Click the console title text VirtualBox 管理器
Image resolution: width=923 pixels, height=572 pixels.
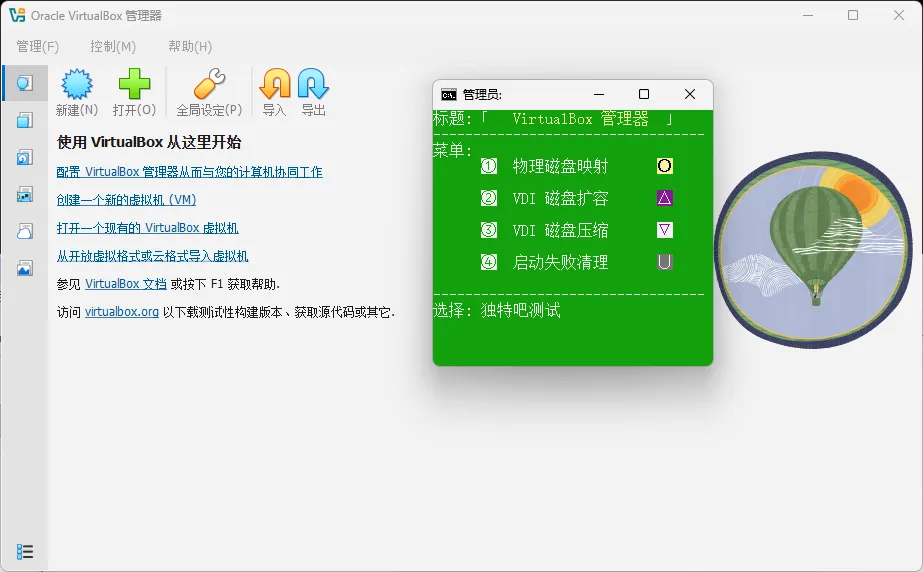point(580,119)
